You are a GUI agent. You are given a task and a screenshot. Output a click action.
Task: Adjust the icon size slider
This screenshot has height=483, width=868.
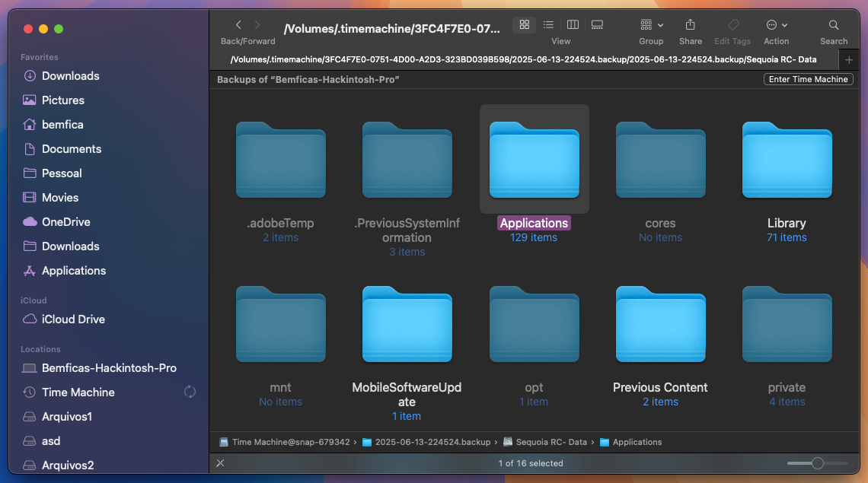[x=818, y=463]
